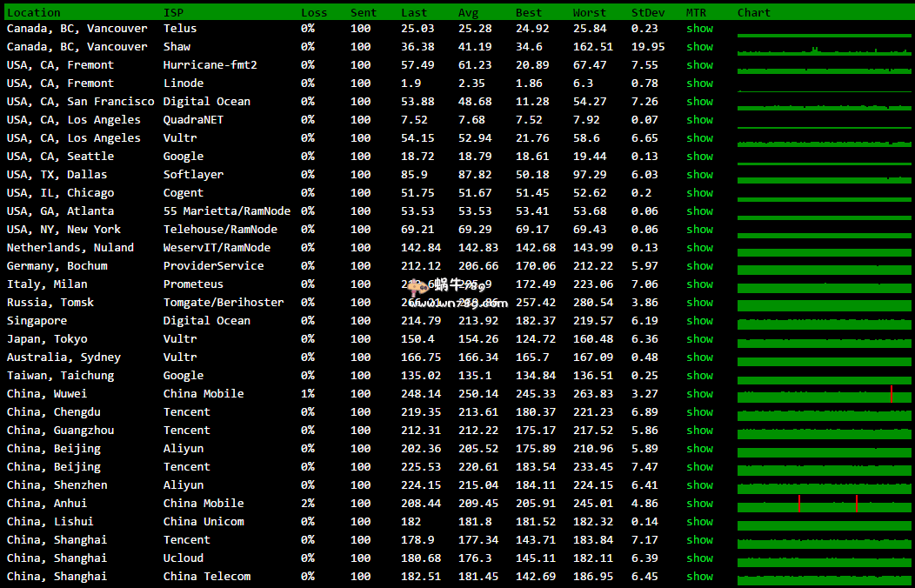Click 'show' MTR link for Telus Vancouver
This screenshot has width=915, height=588.
pos(699,29)
